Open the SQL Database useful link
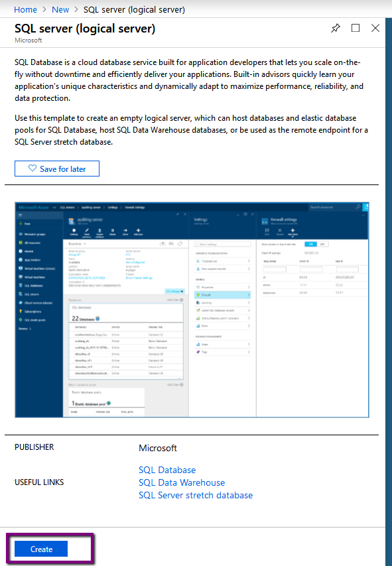Viewport: 392px width, 566px height. (x=167, y=470)
